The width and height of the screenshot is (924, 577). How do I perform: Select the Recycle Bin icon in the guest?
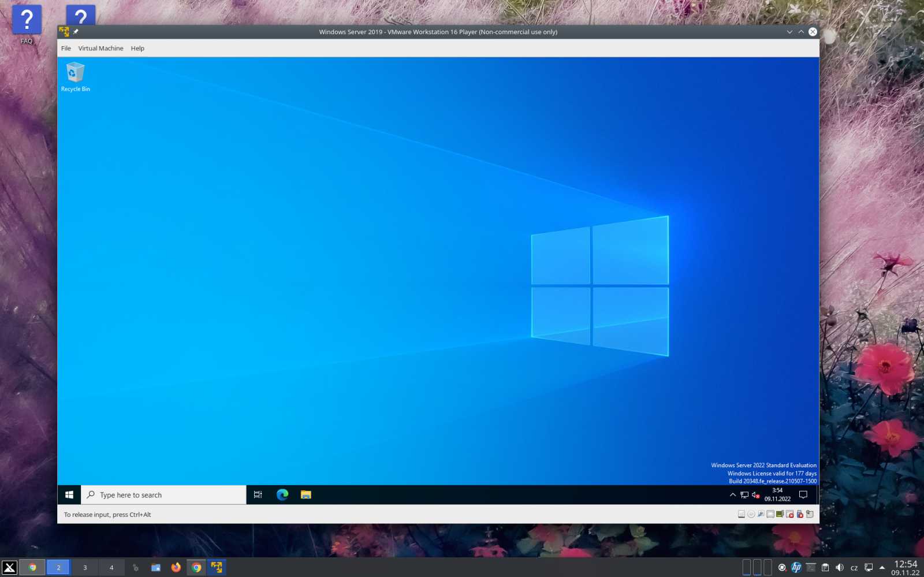75,77
